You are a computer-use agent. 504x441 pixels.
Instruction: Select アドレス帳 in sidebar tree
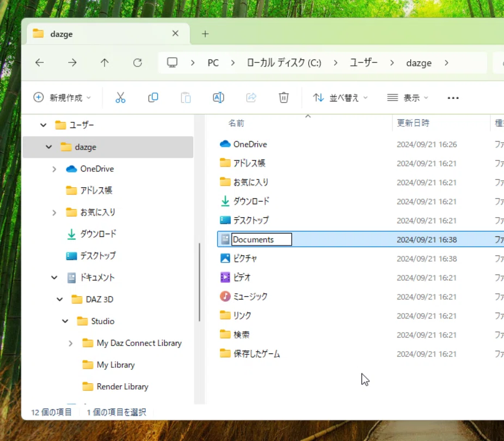tap(96, 191)
